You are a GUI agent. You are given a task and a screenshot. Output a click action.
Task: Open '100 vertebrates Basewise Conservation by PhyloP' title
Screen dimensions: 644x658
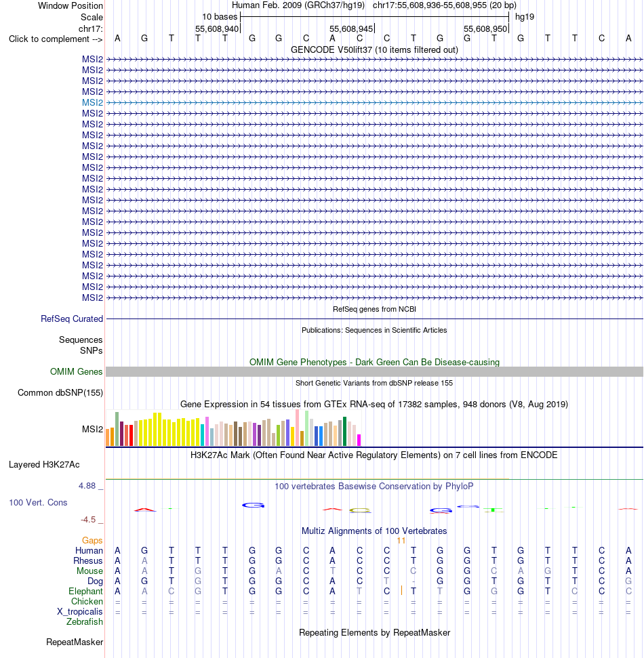(x=374, y=487)
